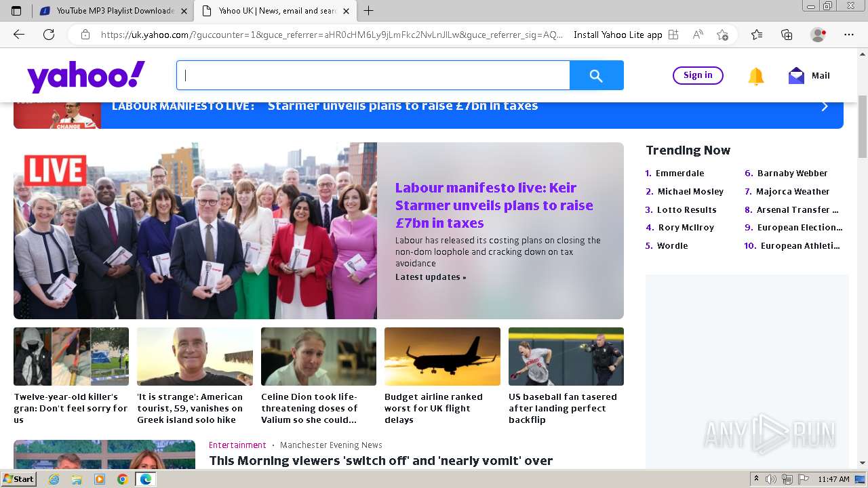Open the Favorites list icon
The image size is (868, 488).
click(x=757, y=35)
